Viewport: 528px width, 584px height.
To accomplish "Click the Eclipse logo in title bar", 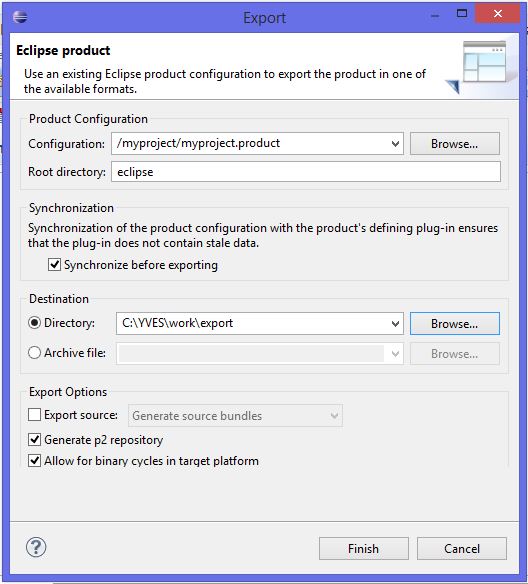I will click(x=20, y=17).
